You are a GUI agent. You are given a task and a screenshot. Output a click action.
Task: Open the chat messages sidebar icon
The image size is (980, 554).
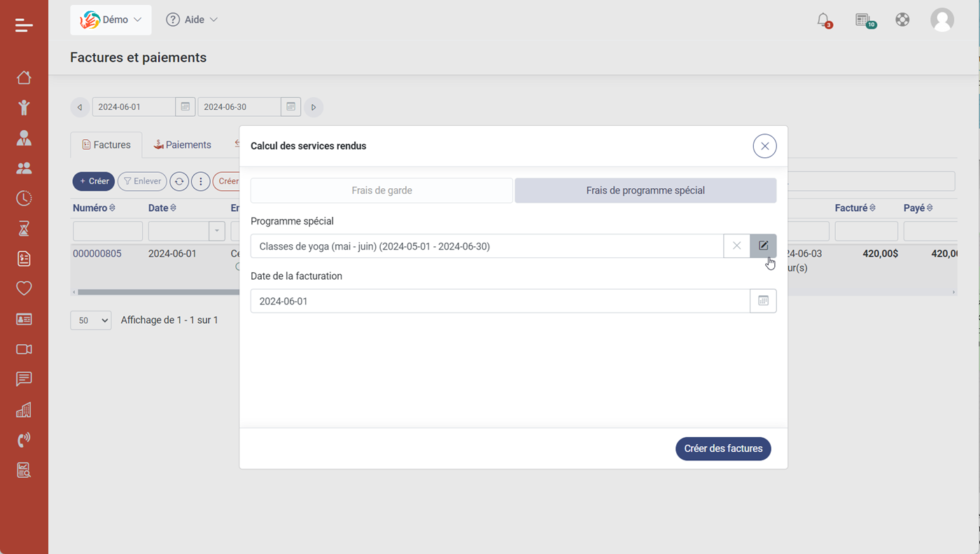(x=24, y=379)
